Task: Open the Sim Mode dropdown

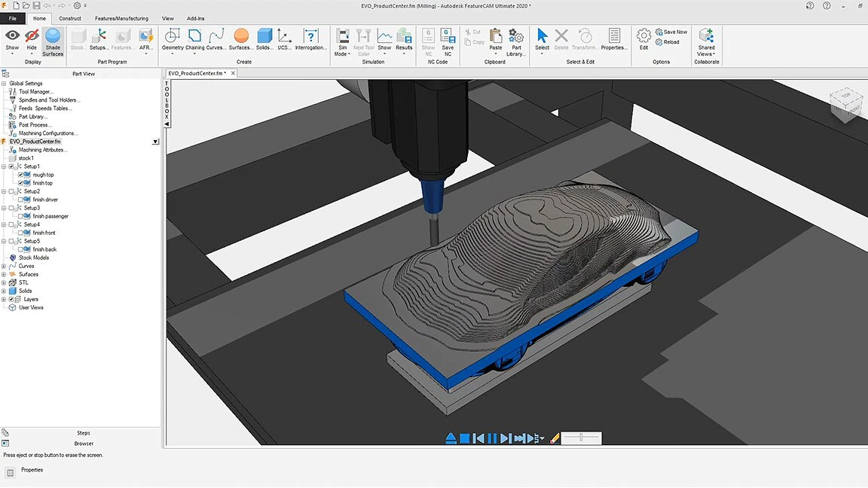Action: pyautogui.click(x=342, y=50)
